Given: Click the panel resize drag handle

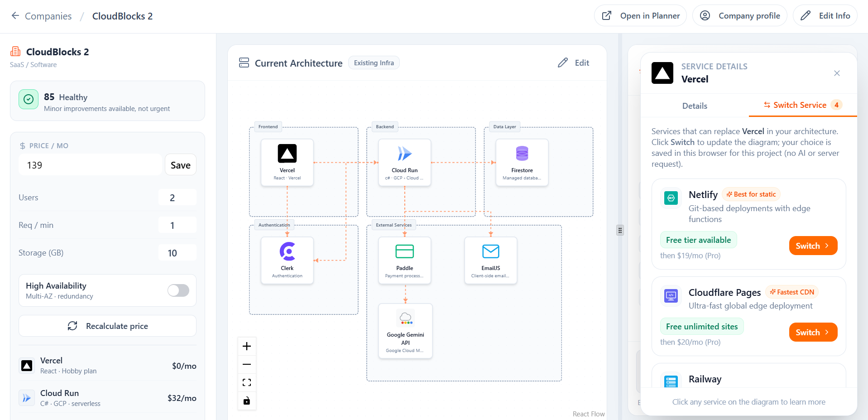Looking at the screenshot, I should 620,230.
